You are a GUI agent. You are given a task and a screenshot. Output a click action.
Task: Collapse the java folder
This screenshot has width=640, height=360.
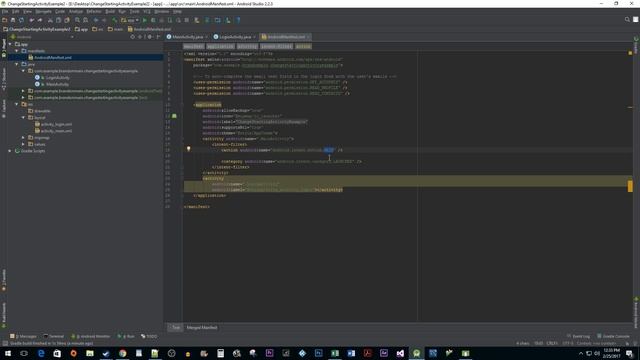[x=17, y=64]
